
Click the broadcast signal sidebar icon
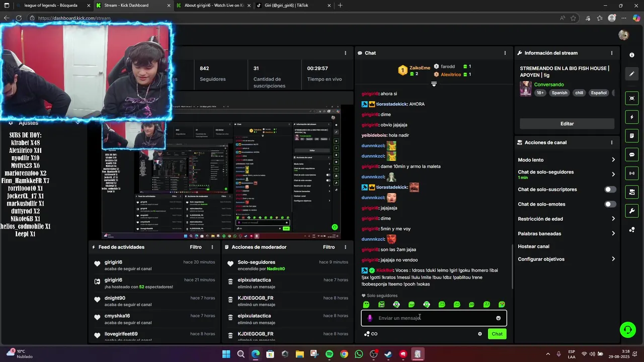tap(632, 173)
